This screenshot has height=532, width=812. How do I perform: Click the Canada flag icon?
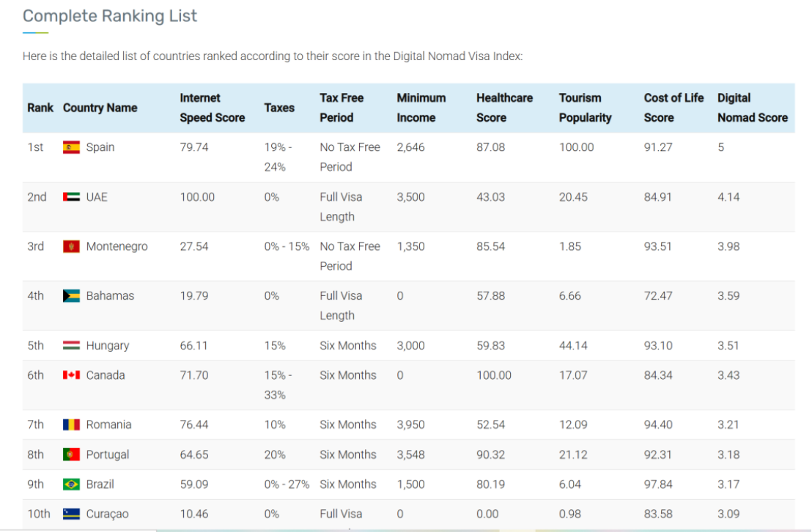72,375
